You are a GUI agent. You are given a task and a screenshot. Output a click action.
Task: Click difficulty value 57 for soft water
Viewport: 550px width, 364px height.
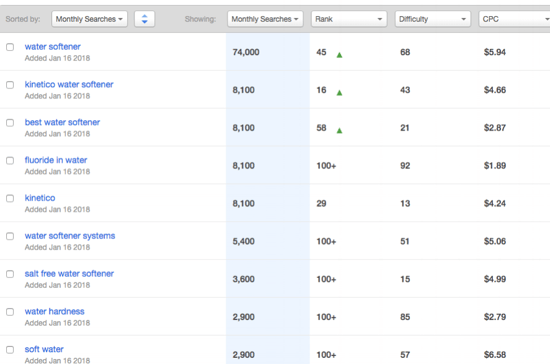pyautogui.click(x=405, y=355)
